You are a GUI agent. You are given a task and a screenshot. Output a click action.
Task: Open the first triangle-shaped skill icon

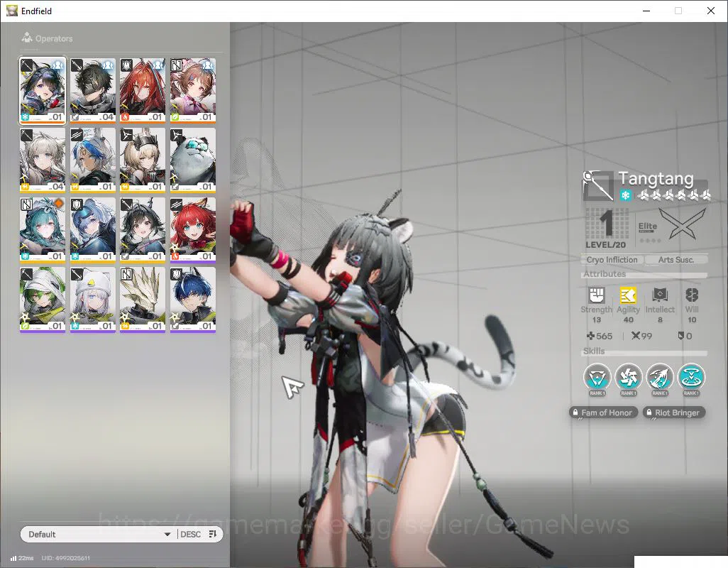coord(597,376)
